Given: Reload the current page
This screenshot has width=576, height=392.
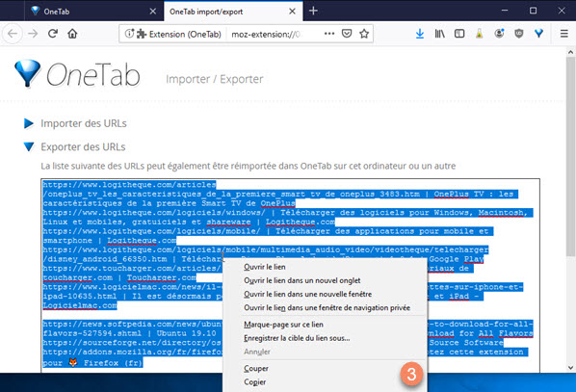Looking at the screenshot, I should (53, 34).
